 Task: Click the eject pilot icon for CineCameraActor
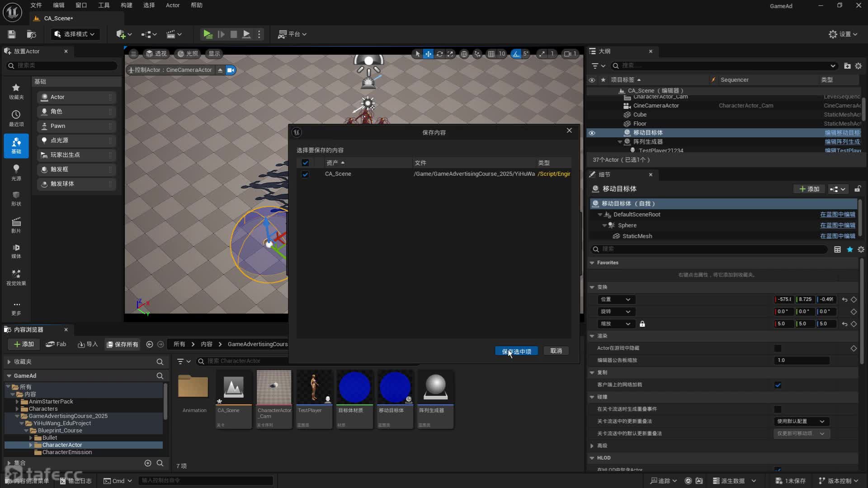(x=220, y=70)
